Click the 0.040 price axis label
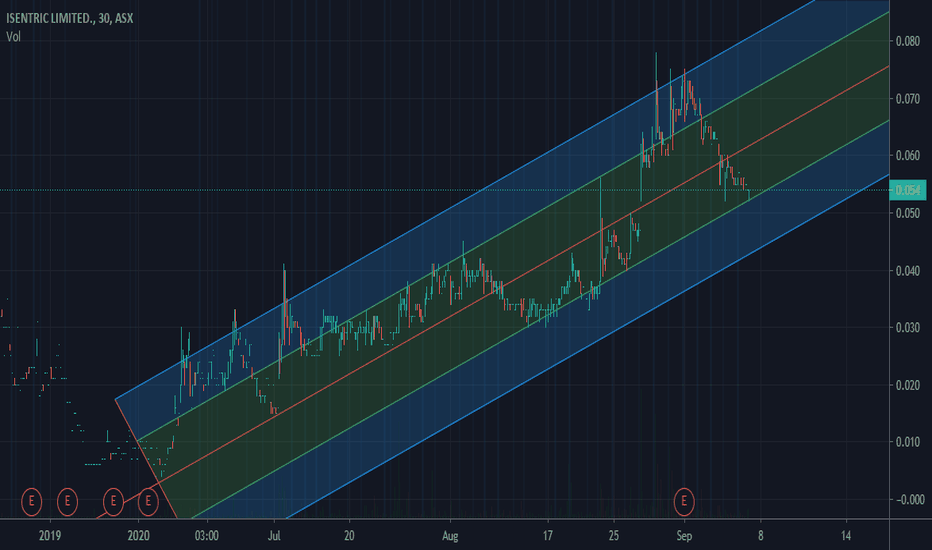This screenshot has width=932, height=550. [908, 271]
